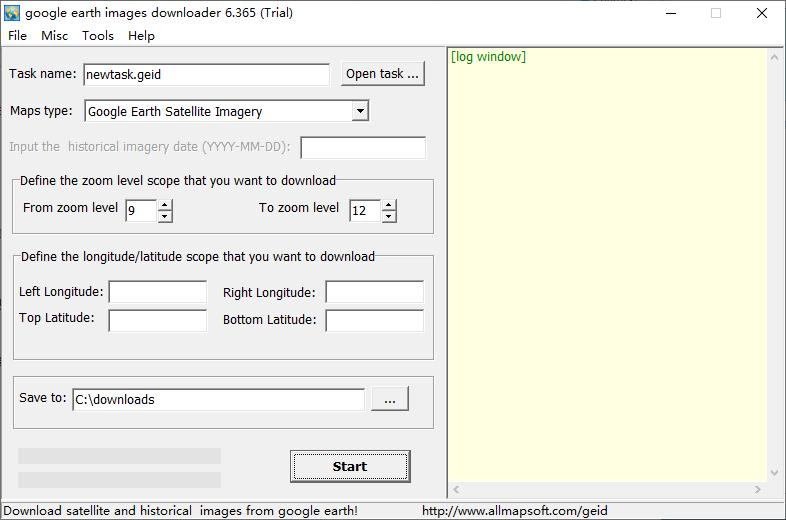Minimize the downloader window

pyautogui.click(x=671, y=13)
